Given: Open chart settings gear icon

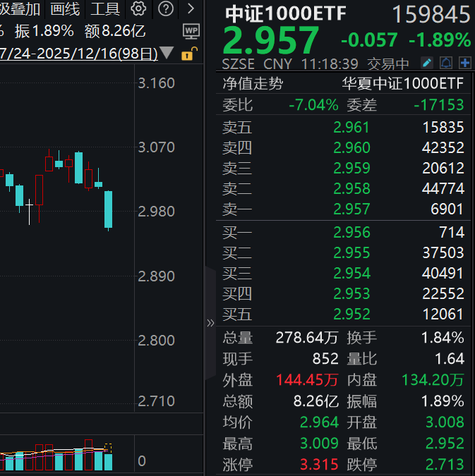Looking at the screenshot, I should coord(139,9).
